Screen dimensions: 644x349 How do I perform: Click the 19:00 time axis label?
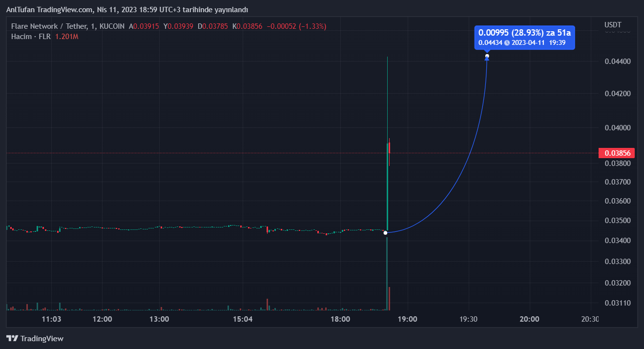click(x=407, y=319)
